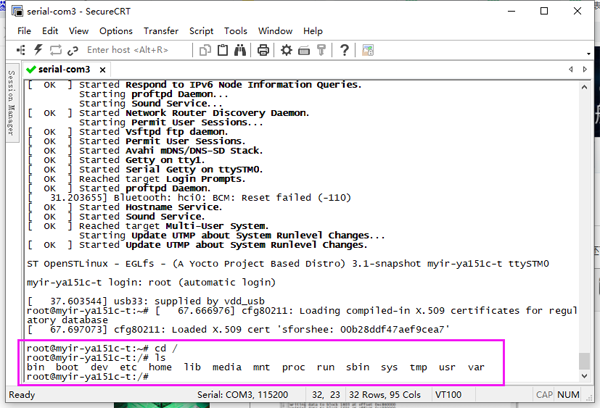The width and height of the screenshot is (600, 408).
Task: Click the Find binoculars icon
Action: [x=240, y=50]
